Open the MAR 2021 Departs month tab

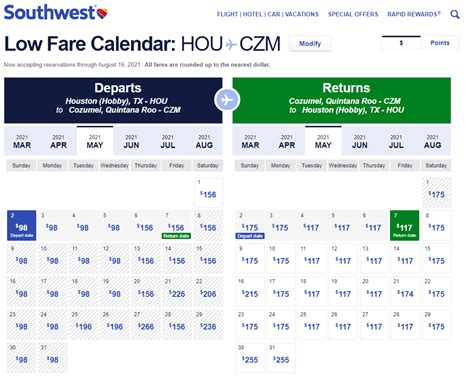22,141
